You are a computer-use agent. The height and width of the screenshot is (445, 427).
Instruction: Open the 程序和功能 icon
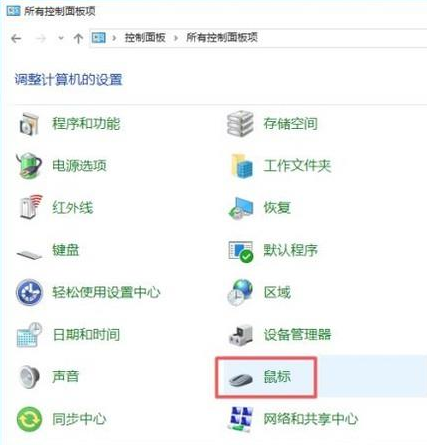click(29, 124)
